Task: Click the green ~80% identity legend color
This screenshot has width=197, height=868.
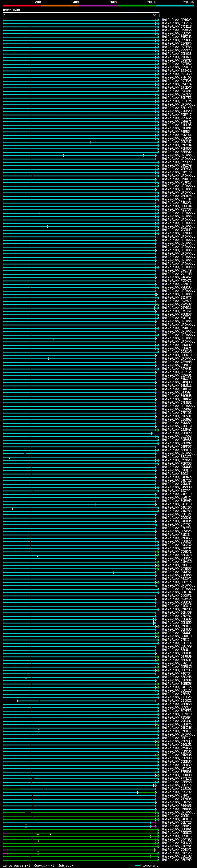Action: click(x=137, y=6)
